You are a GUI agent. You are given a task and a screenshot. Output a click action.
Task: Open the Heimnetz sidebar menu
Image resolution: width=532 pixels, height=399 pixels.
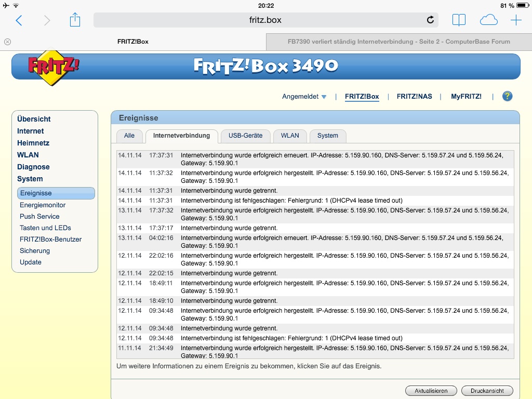(x=33, y=143)
